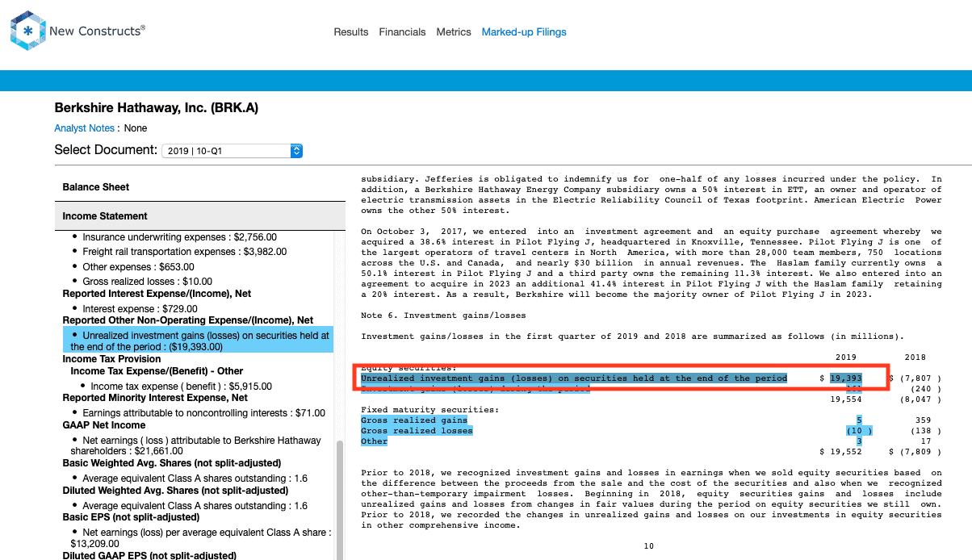Open the Results tab
972x560 pixels.
[x=351, y=32]
